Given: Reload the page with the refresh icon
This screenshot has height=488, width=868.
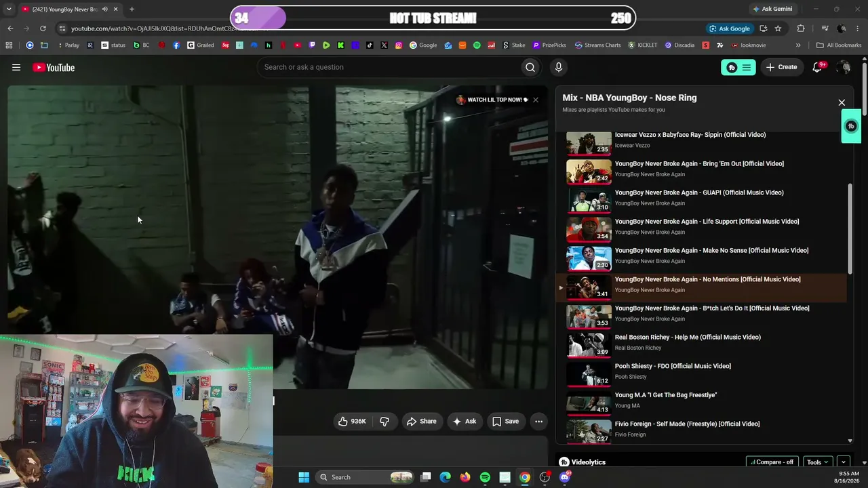Looking at the screenshot, I should tap(43, 28).
